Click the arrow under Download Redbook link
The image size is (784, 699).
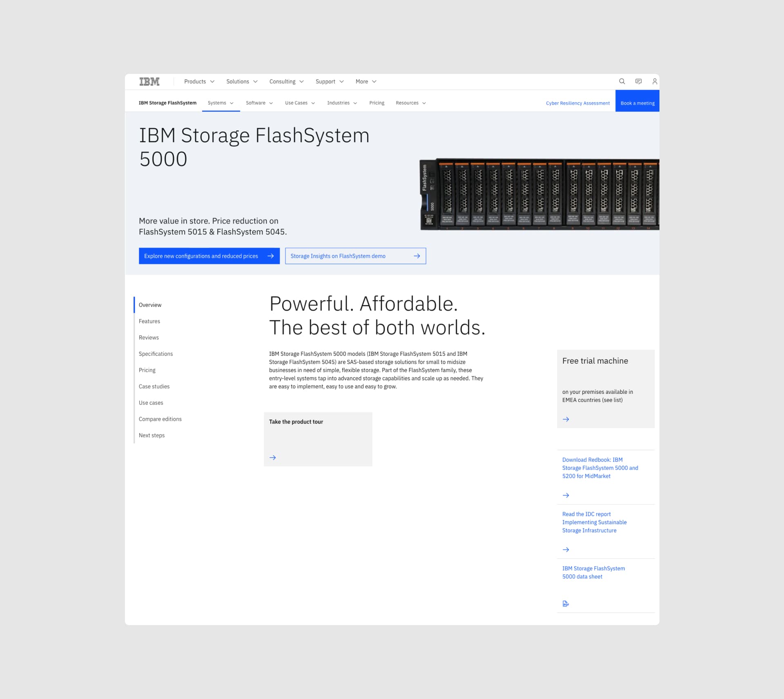click(566, 495)
